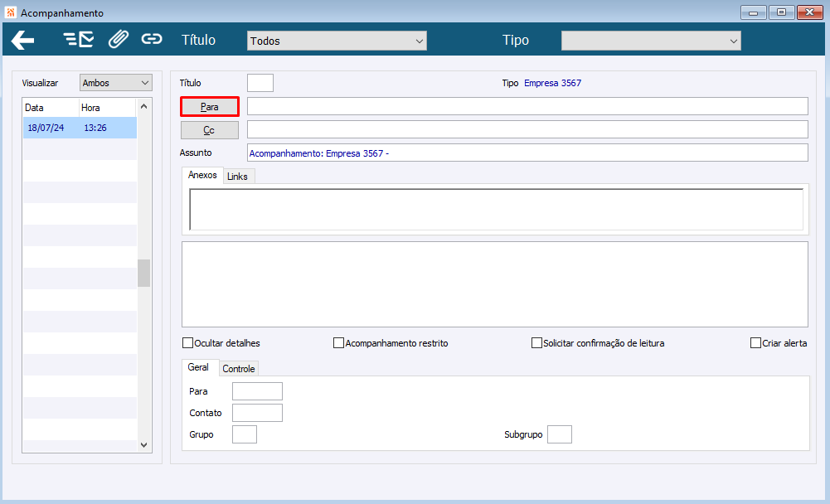Tick Solicitar confirmação de leitura
The image size is (830, 504).
click(x=536, y=343)
